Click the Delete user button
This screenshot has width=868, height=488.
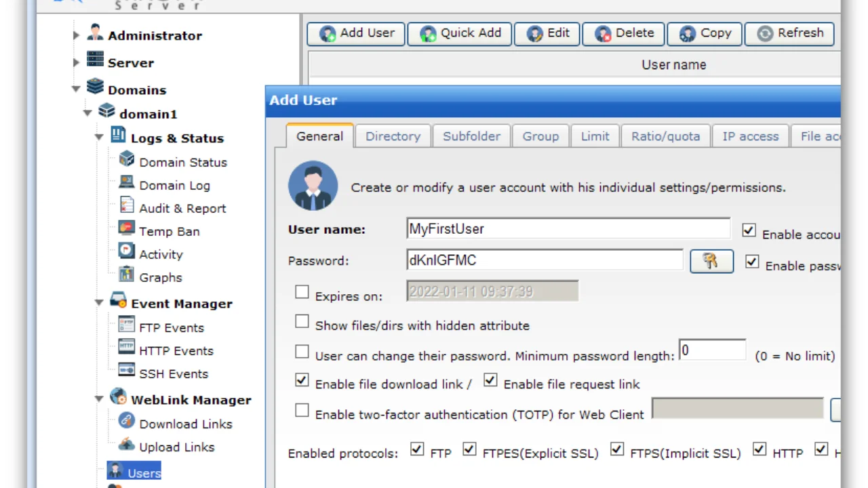point(623,33)
